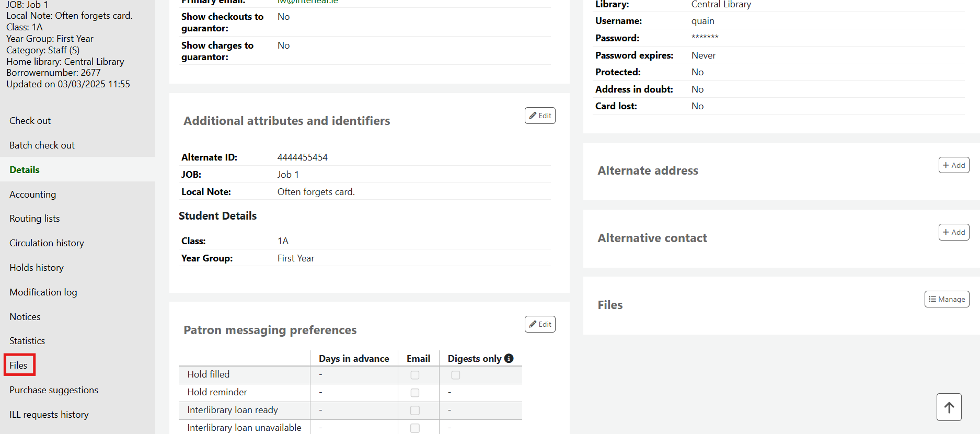Image resolution: width=980 pixels, height=434 pixels.
Task: Click Edit button for Additional attributes
Action: [540, 116]
